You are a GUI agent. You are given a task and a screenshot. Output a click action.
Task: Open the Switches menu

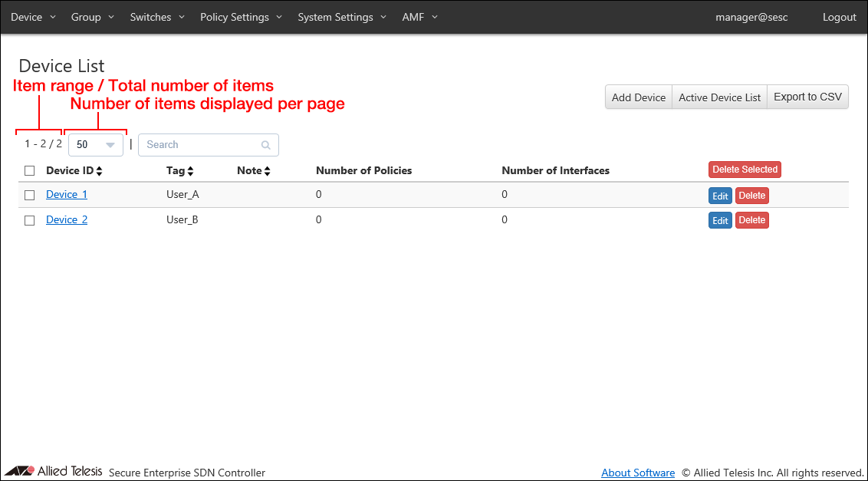click(x=157, y=17)
